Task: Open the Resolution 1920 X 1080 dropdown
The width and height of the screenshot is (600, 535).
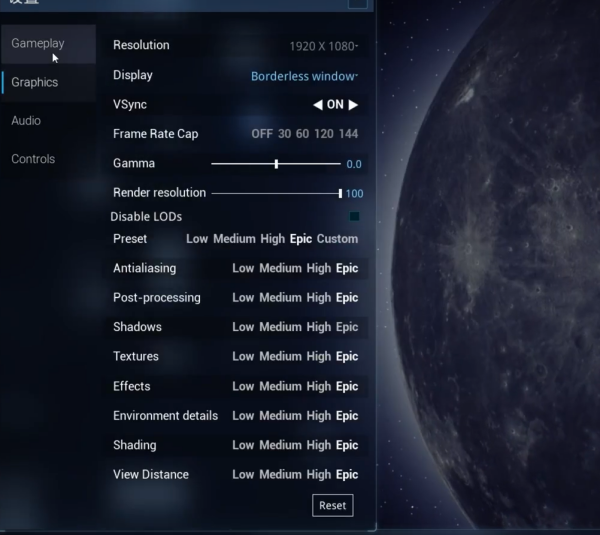Action: pyautogui.click(x=324, y=46)
